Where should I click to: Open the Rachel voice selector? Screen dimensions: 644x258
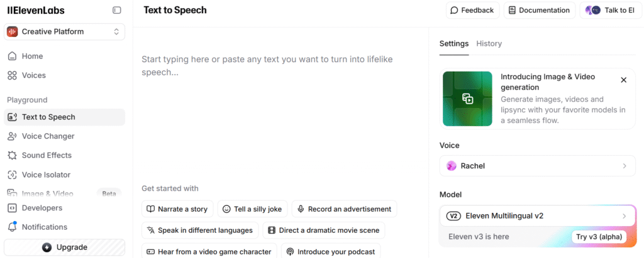(537, 166)
